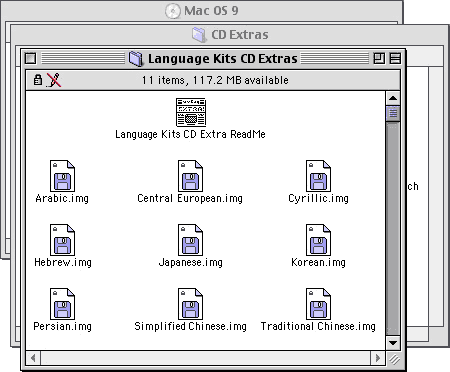Collapse the window with the windowshade box
The height and width of the screenshot is (372, 450).
pos(395,58)
